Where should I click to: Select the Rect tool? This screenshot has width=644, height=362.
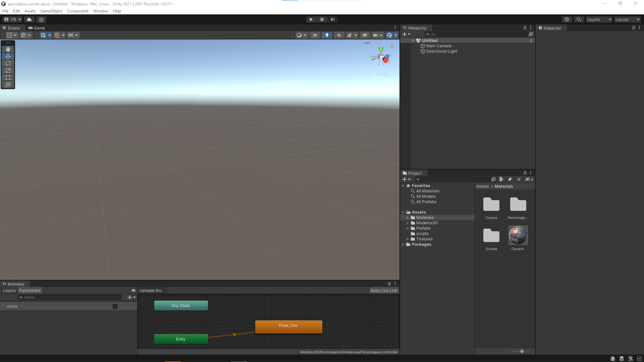[x=8, y=77]
